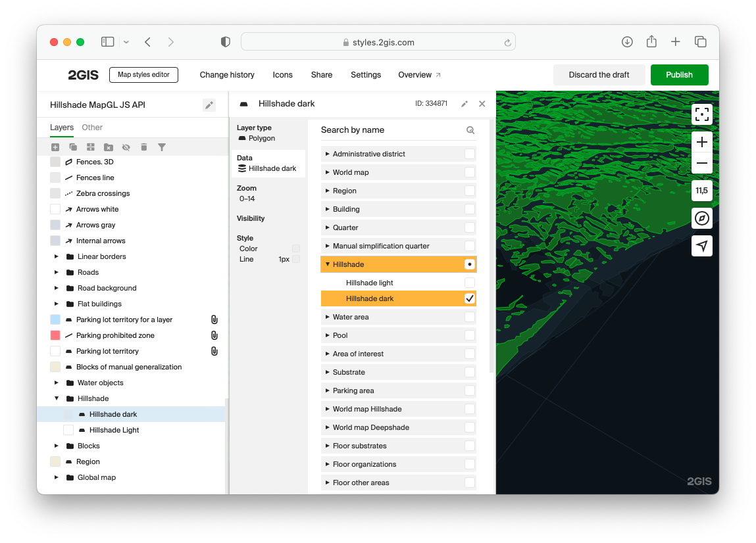Zoom in using the plus map control
Viewport: 756px width, 543px height.
pos(702,141)
